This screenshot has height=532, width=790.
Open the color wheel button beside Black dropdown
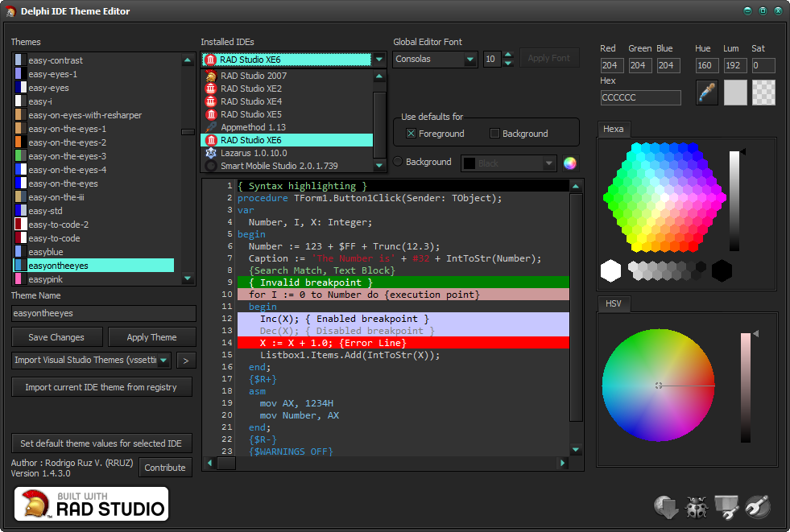click(x=570, y=163)
